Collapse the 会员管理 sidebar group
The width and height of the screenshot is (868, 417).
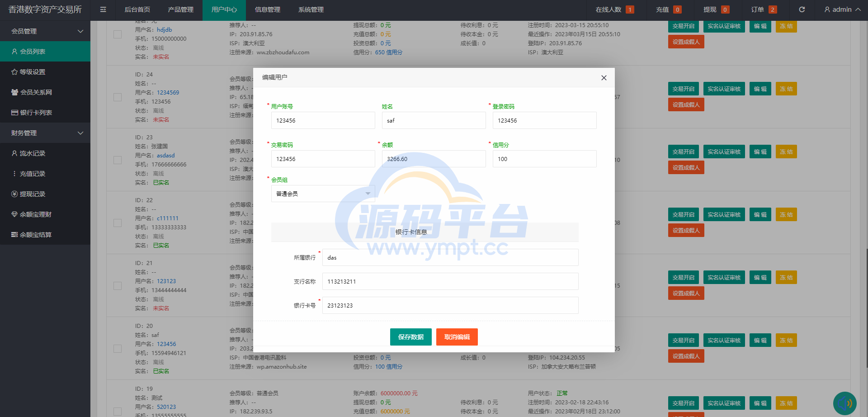tap(45, 31)
